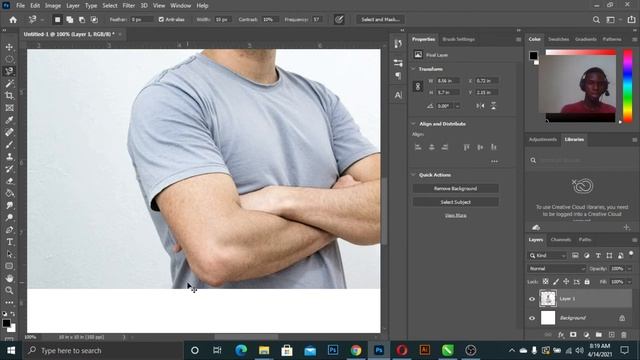
Task: Select the Magnetic Lasso tool in the toolbar
Action: 9,71
